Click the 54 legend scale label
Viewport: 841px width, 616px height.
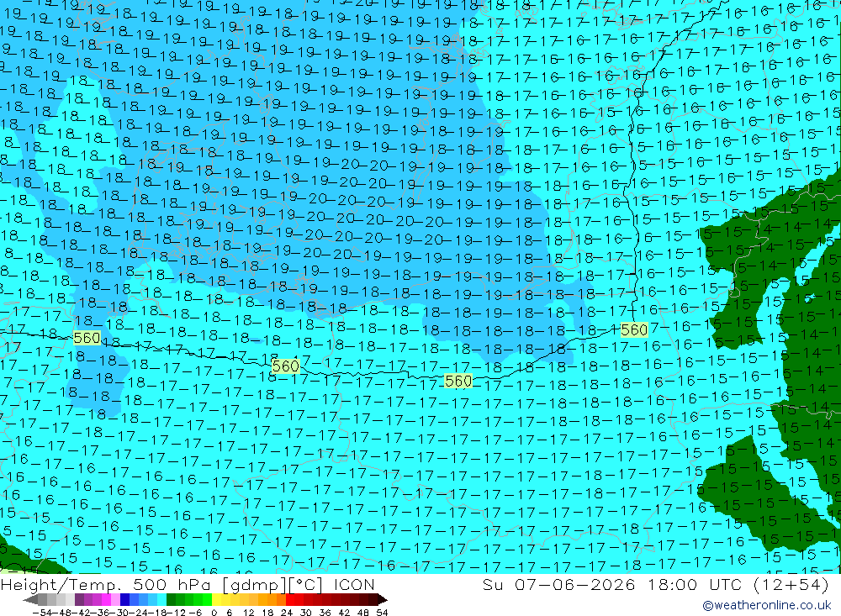(382, 613)
